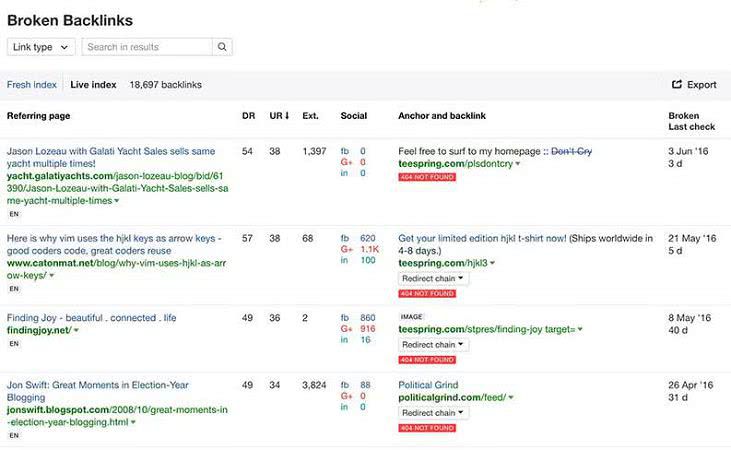Type in the Search in results field
This screenshot has height=450, width=731.
click(x=146, y=47)
